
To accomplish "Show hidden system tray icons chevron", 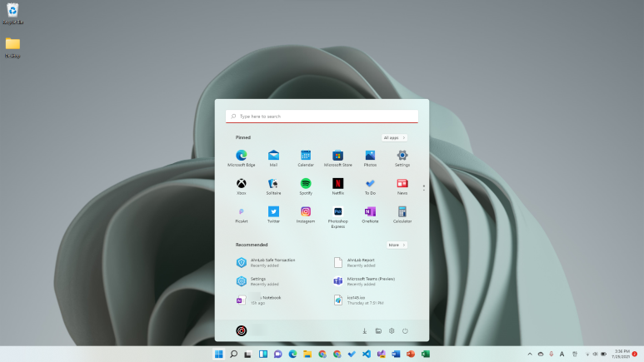I will [530, 354].
